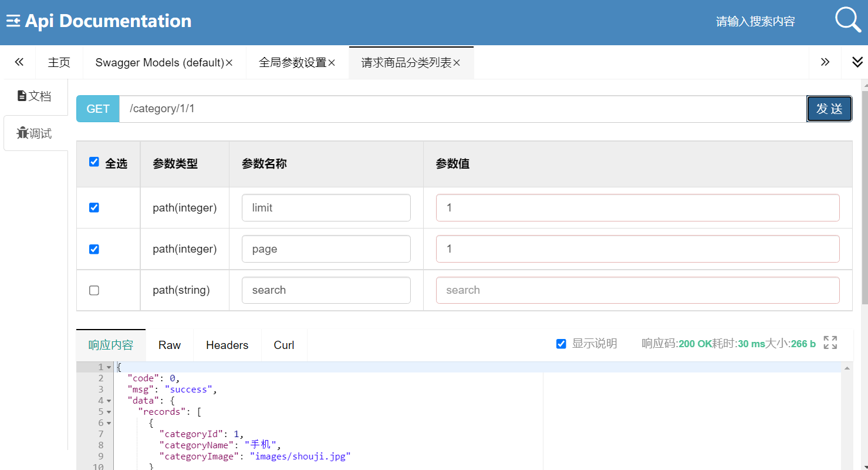868x470 pixels.
Task: Click the top search box 请输入搜索内容
Action: pyautogui.click(x=756, y=22)
